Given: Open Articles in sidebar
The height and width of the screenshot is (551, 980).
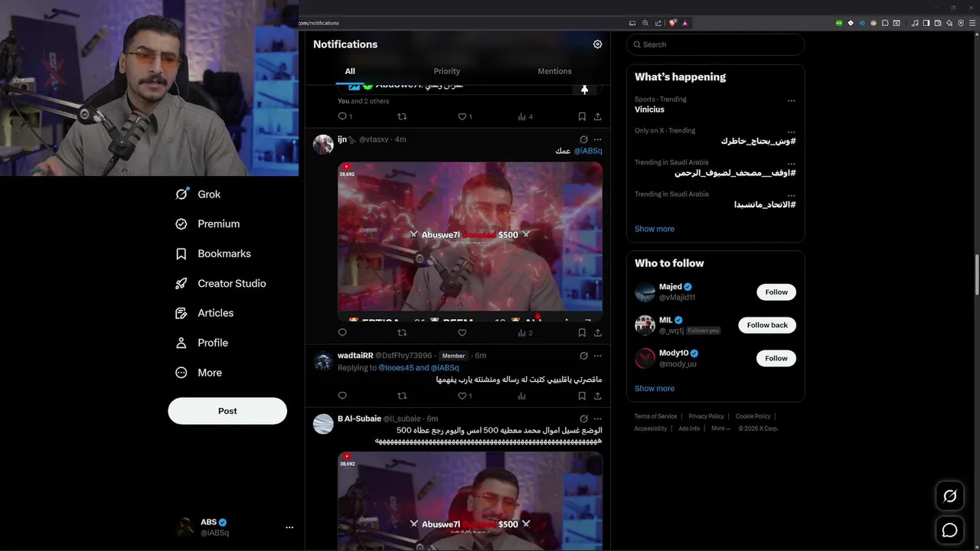Looking at the screenshot, I should 204,313.
